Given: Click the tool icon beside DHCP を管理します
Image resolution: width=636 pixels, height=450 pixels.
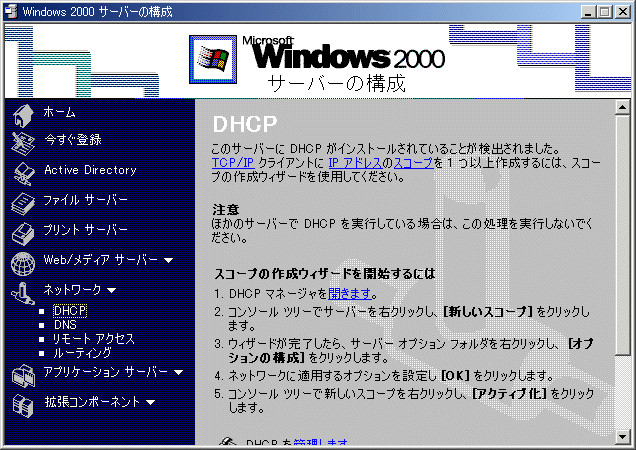Looking at the screenshot, I should [x=228, y=441].
